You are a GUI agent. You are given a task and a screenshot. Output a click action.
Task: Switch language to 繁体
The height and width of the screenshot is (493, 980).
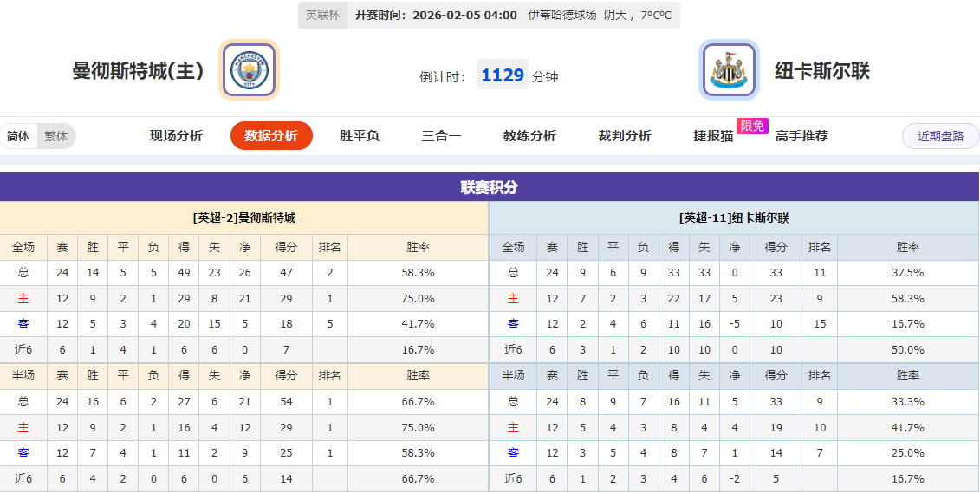point(56,136)
